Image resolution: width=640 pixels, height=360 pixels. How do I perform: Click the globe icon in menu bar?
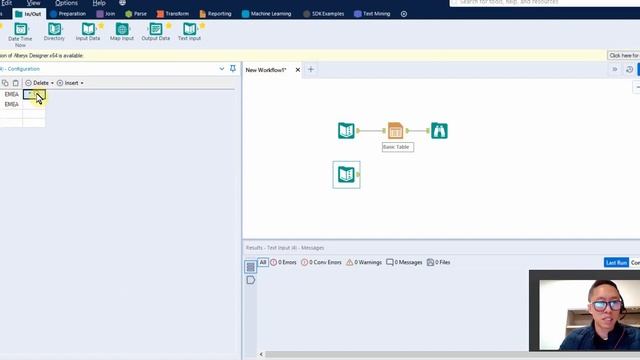(122, 3)
